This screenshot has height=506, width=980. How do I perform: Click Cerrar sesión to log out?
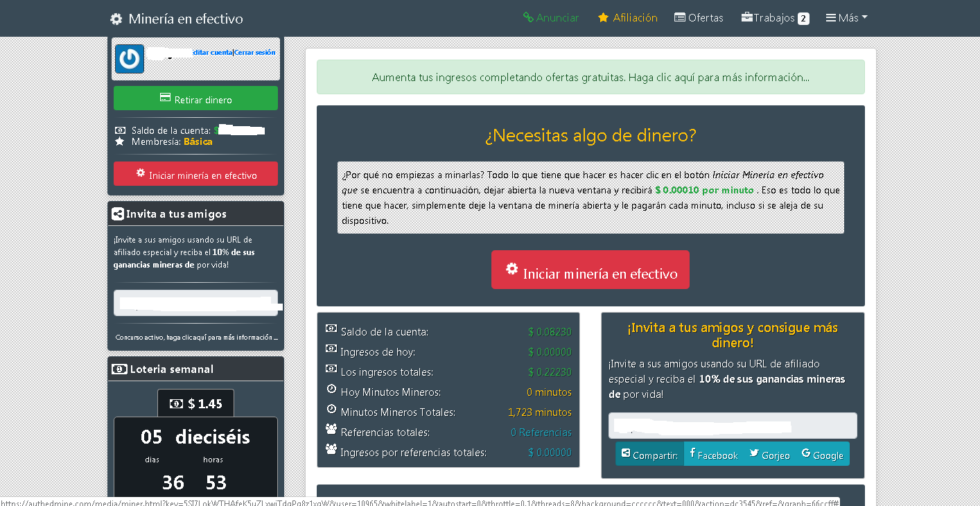pos(255,53)
